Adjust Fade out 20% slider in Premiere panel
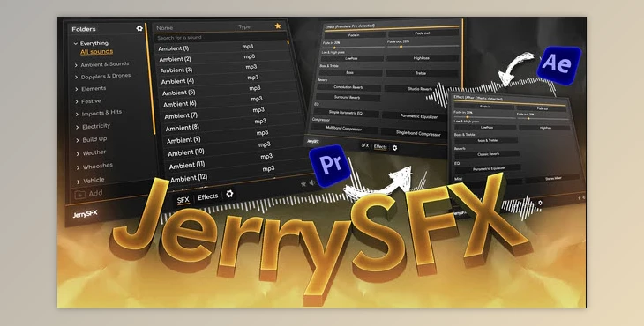 [423, 47]
